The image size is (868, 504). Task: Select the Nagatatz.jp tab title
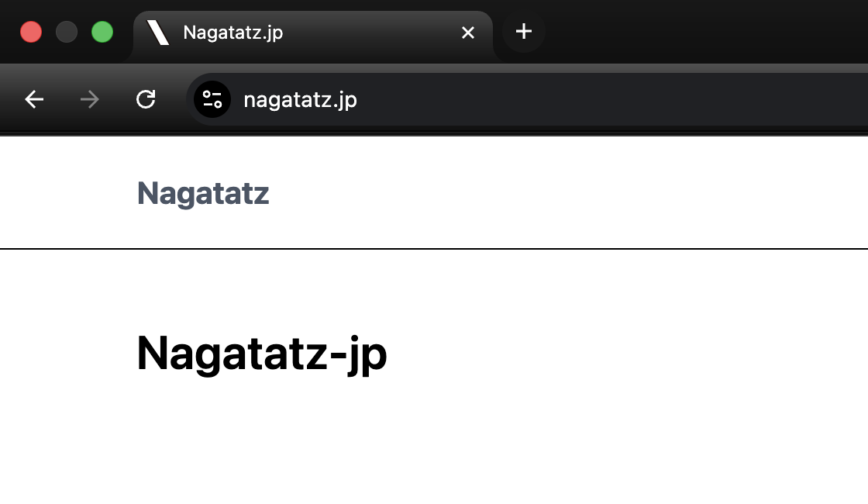tap(232, 33)
